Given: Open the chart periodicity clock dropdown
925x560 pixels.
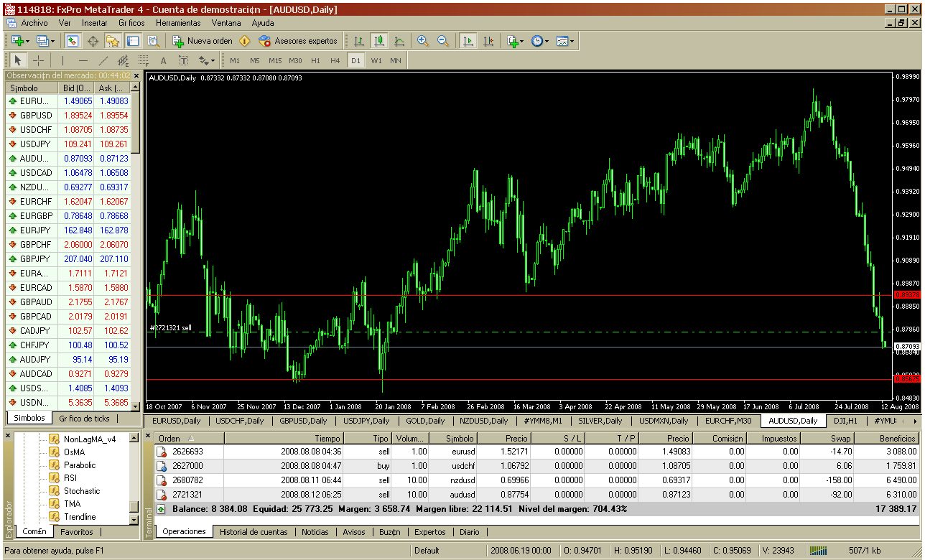Looking at the screenshot, I should click(547, 41).
